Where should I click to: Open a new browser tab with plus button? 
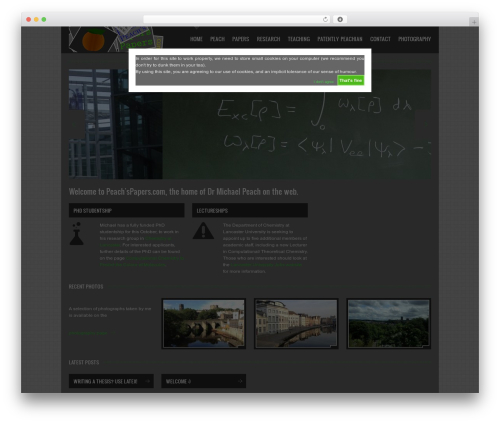(474, 22)
